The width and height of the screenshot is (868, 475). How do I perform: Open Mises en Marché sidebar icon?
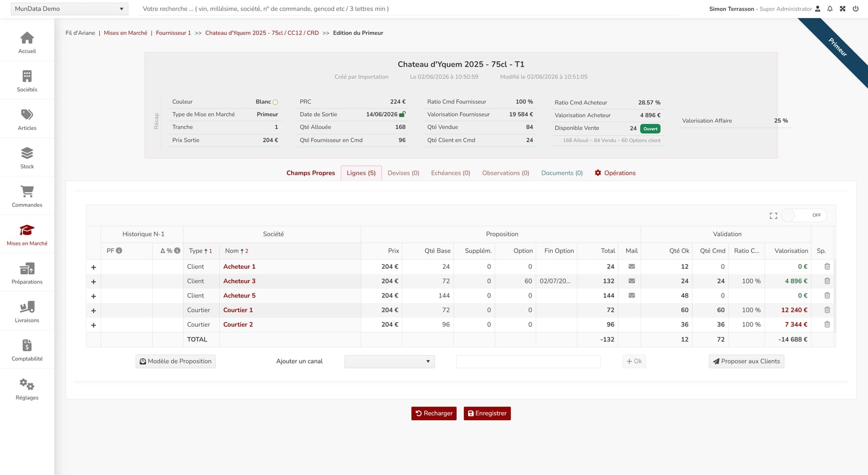coord(27,230)
